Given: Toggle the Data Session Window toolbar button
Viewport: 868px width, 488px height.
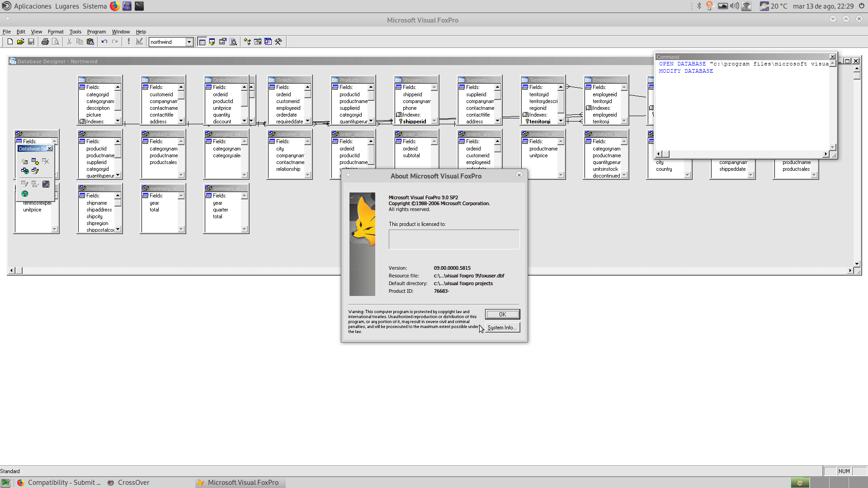Looking at the screenshot, I should [212, 42].
